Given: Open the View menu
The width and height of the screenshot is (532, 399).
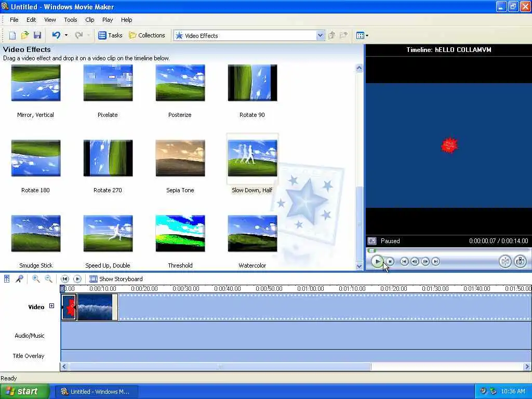Looking at the screenshot, I should click(50, 20).
